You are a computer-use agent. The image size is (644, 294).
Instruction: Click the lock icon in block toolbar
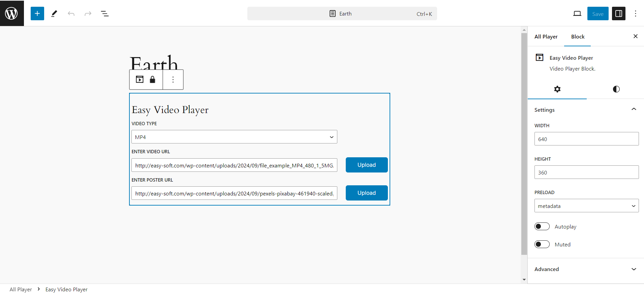pos(153,79)
